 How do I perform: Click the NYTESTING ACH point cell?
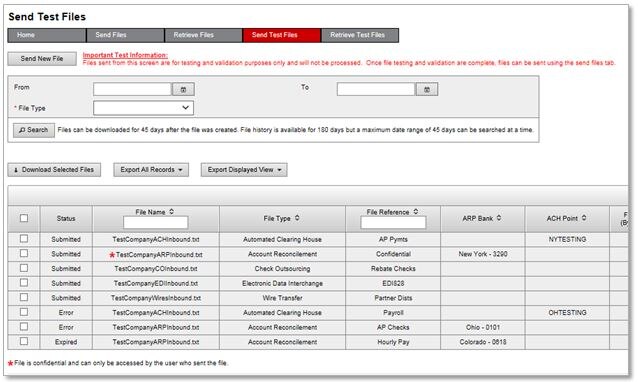tap(567, 240)
